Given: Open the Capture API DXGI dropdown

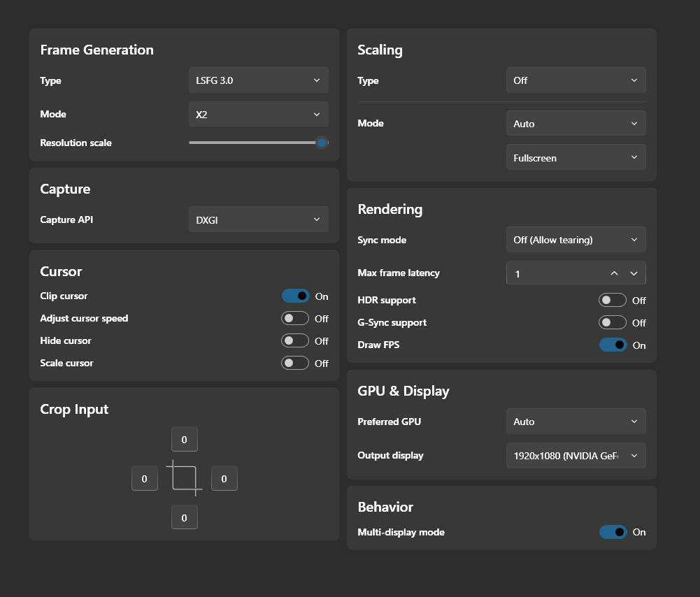Looking at the screenshot, I should point(258,220).
